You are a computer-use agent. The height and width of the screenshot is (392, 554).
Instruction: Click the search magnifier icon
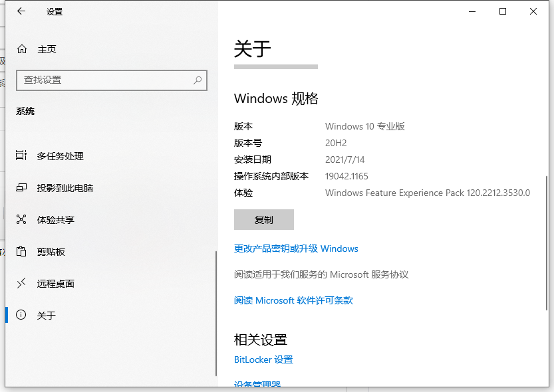click(198, 80)
